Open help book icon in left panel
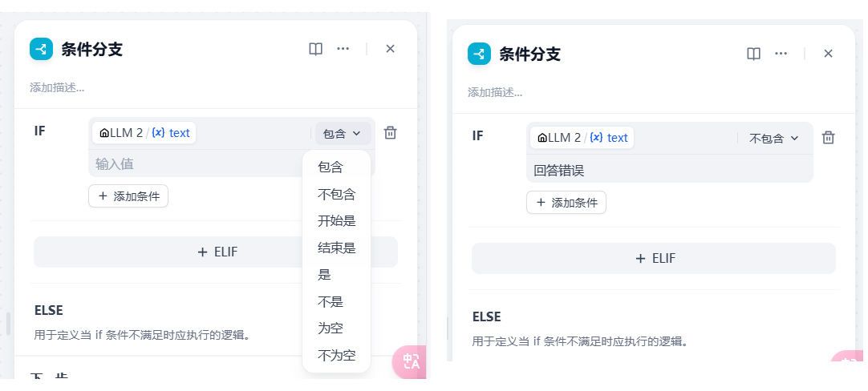 315,49
